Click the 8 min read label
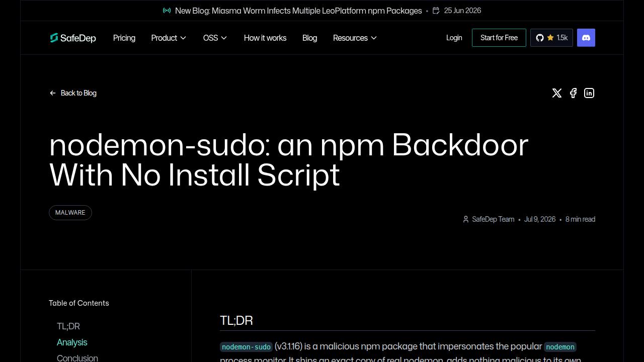Image resolution: width=644 pixels, height=362 pixels. coord(580,219)
